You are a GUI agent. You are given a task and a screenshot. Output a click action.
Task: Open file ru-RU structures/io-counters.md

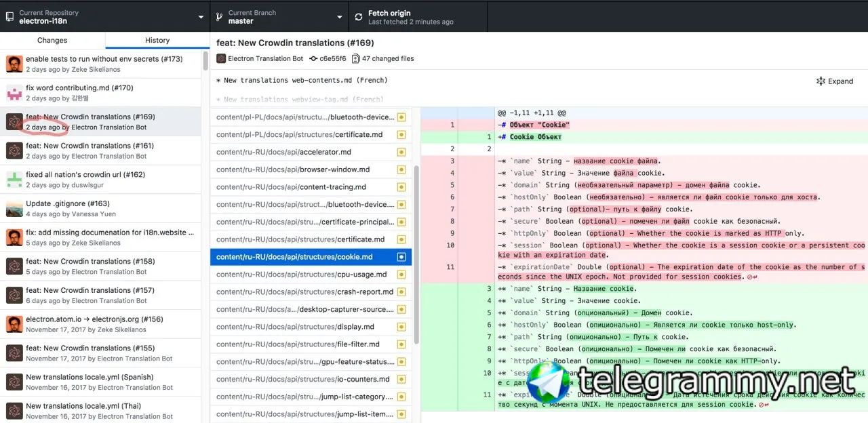[x=311, y=379]
